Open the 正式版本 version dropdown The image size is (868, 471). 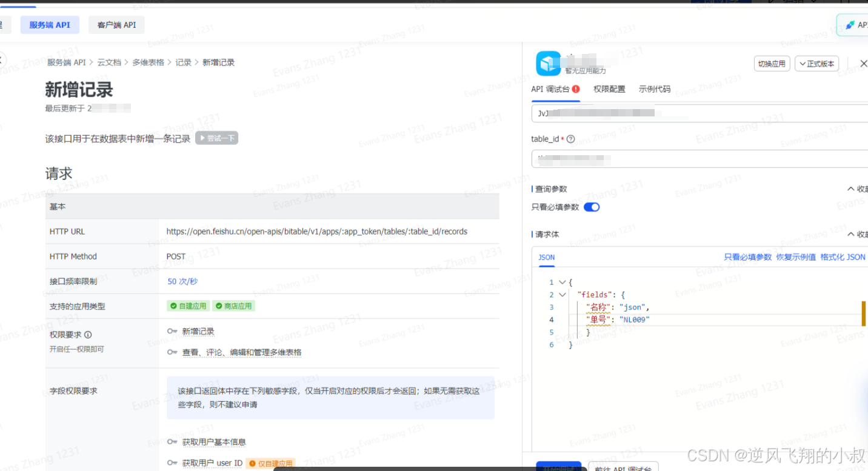[816, 64]
